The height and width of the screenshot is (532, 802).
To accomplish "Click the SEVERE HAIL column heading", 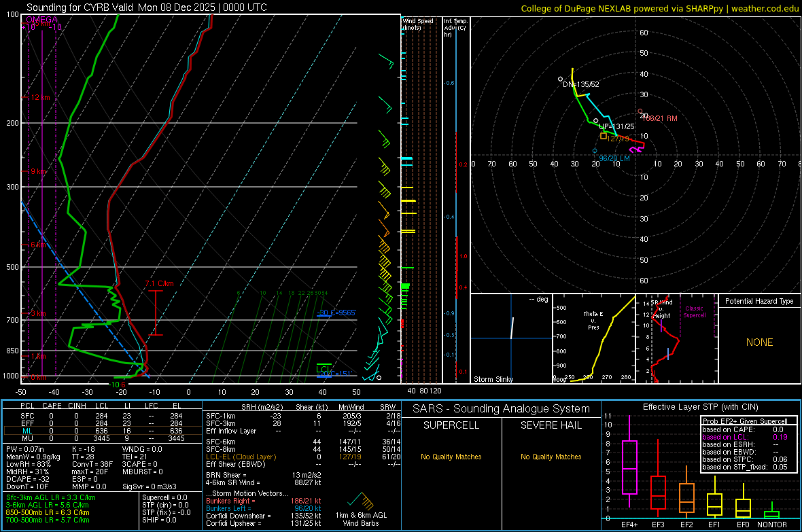I will (551, 425).
